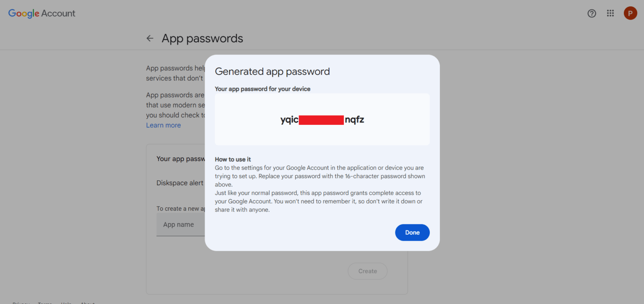Click the App passwords page heading
Viewport: 644px width, 304px height.
pos(202,39)
